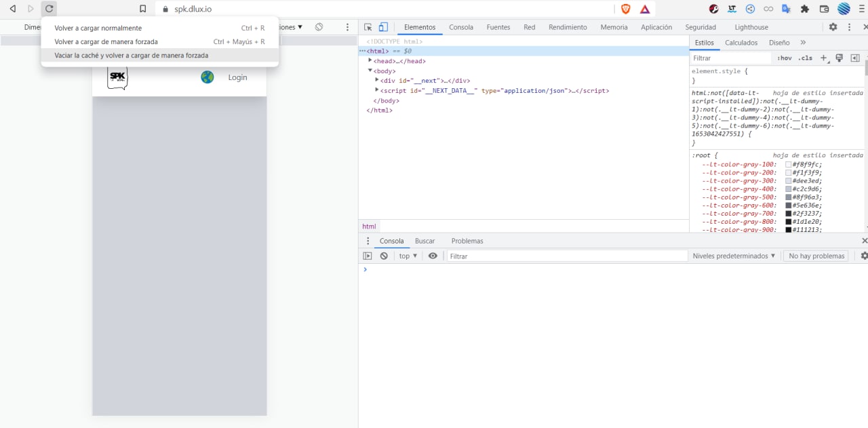Viewport: 868px width, 428px height.
Task: Open device toolbar three-dot options
Action: [348, 27]
